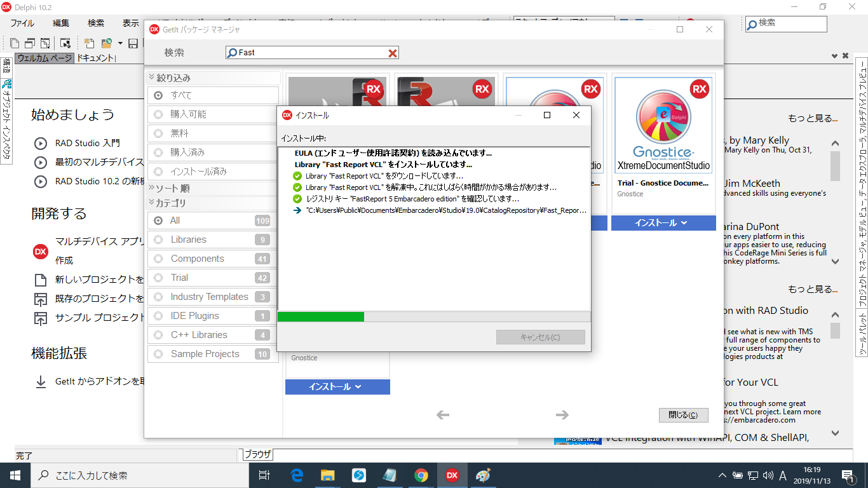Screen dimensions: 868x488
Task: Click the open project toolbar icon
Action: click(x=106, y=43)
